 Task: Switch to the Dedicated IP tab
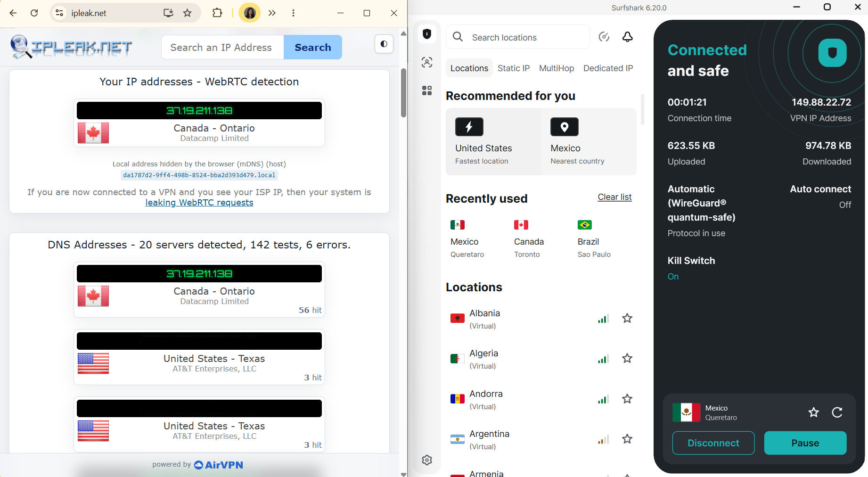608,68
